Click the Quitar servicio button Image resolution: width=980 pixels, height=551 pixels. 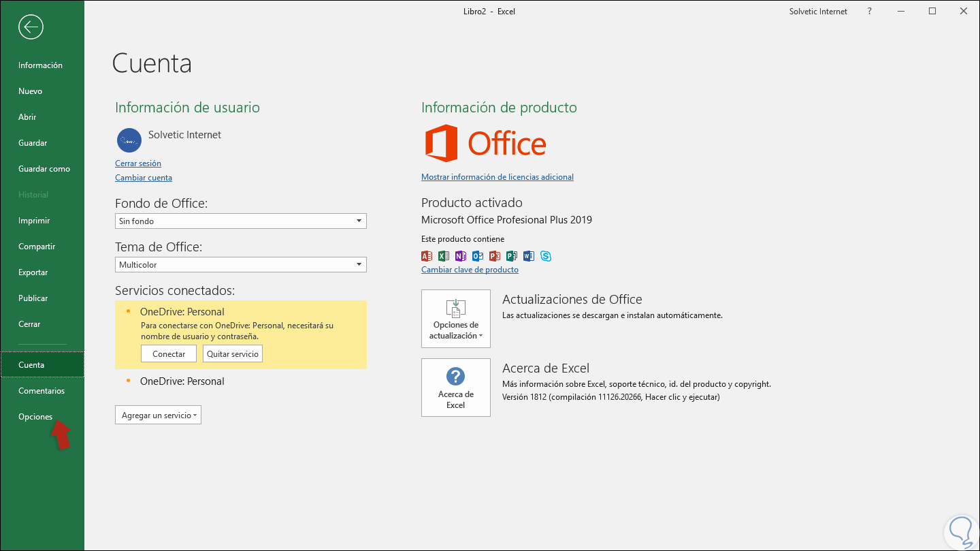pyautogui.click(x=232, y=353)
